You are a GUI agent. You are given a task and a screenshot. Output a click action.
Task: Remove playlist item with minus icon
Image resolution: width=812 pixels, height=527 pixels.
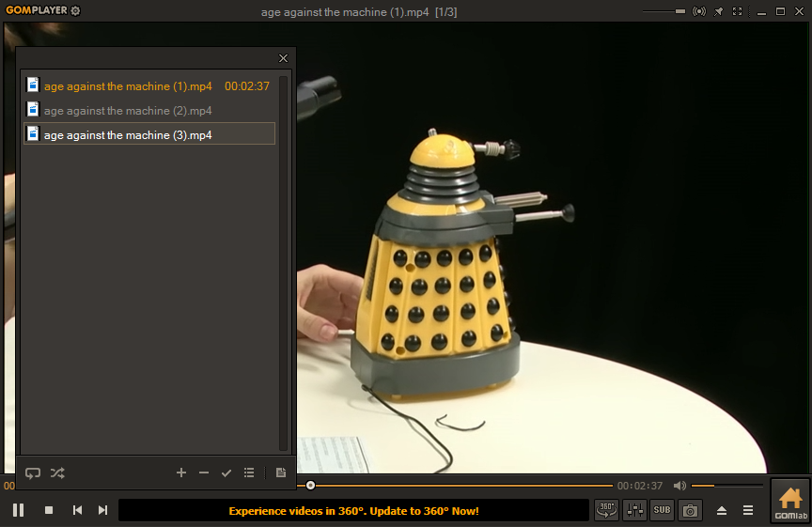[204, 473]
